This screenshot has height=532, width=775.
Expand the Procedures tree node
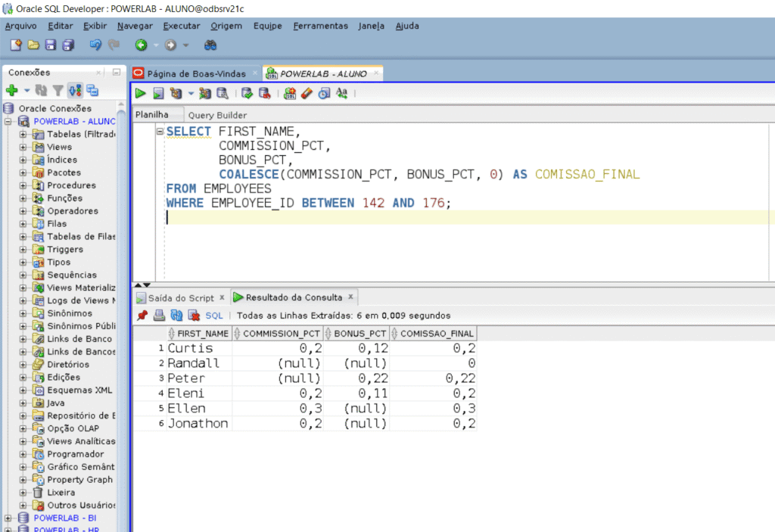tap(23, 185)
